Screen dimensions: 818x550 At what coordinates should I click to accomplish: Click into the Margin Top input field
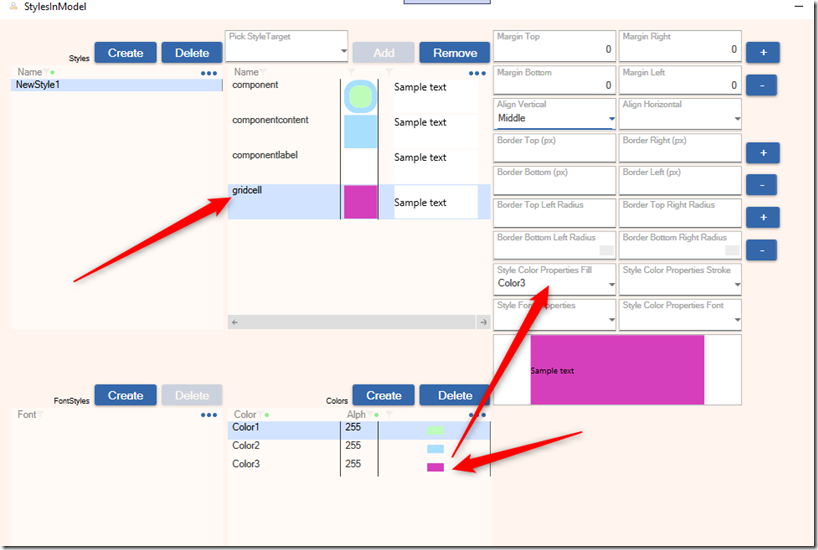[554, 49]
